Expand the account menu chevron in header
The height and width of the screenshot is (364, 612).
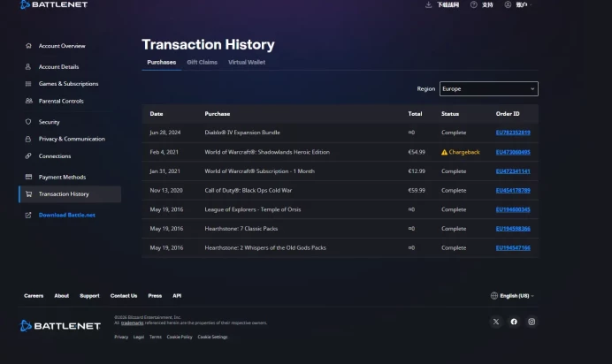pyautogui.click(x=532, y=4)
